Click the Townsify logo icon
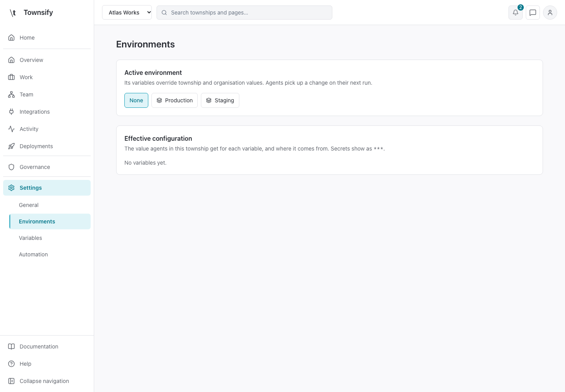565x392 pixels. pyautogui.click(x=13, y=13)
